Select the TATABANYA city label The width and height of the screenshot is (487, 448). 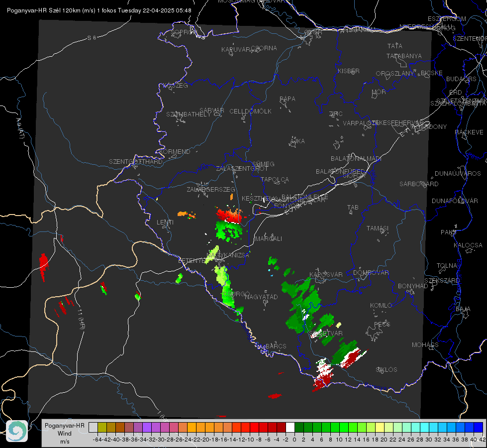404,56
